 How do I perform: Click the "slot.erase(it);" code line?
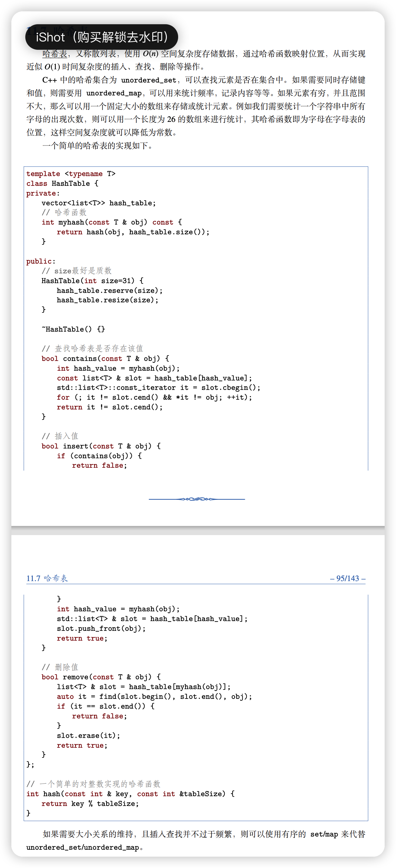(88, 736)
